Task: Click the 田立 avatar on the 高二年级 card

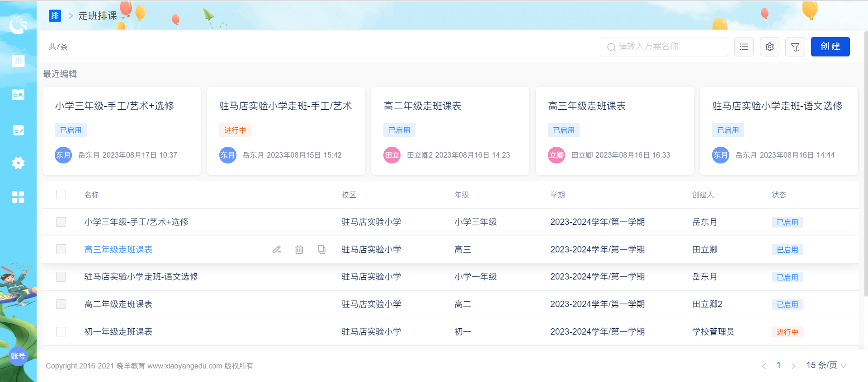Action: point(392,155)
